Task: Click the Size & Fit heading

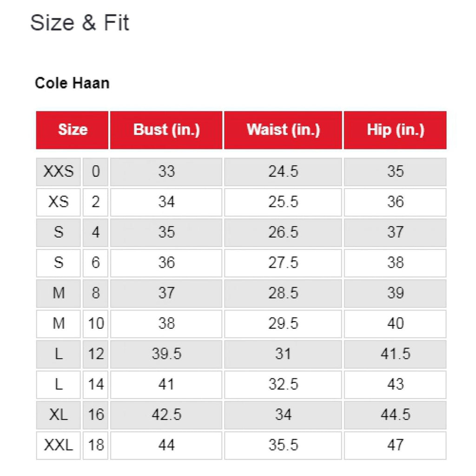Action: click(x=79, y=23)
